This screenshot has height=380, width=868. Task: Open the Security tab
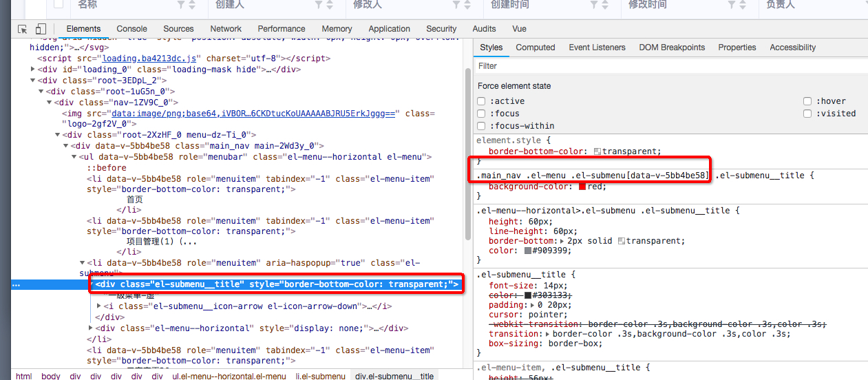click(x=441, y=29)
